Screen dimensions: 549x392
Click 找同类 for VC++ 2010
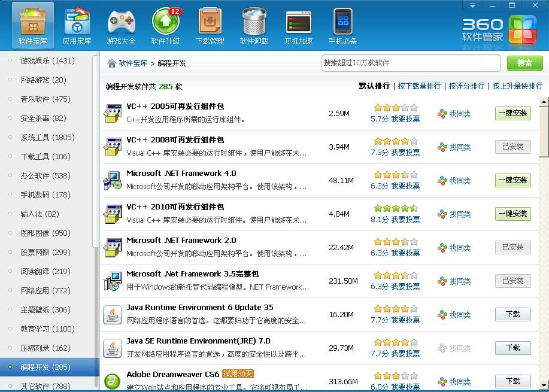[x=454, y=214]
